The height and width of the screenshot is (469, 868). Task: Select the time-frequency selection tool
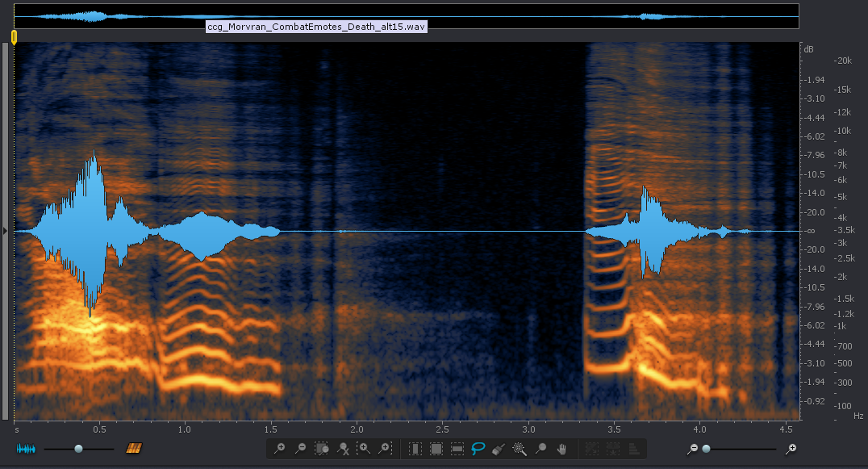click(436, 449)
